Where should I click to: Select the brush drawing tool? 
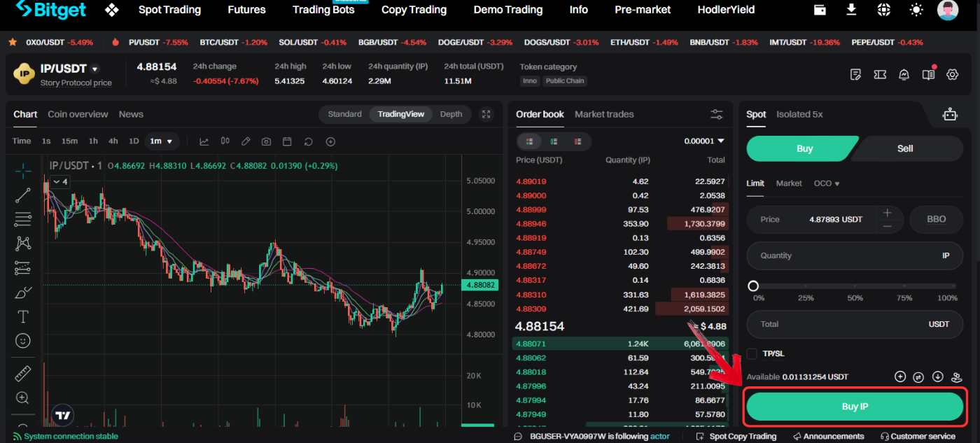pos(23,293)
